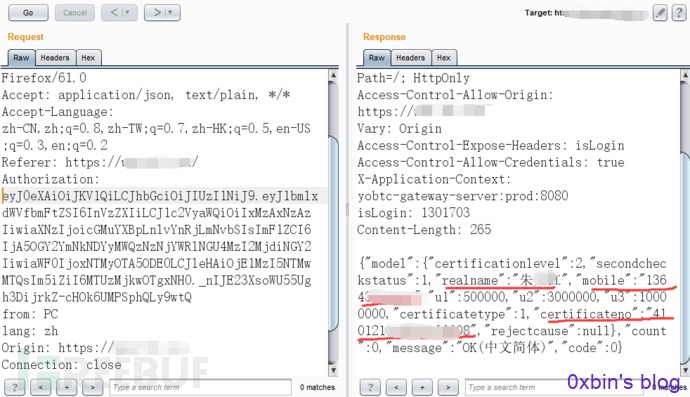Switch to the Request Hex tab
This screenshot has height=397, width=690.
click(x=88, y=58)
